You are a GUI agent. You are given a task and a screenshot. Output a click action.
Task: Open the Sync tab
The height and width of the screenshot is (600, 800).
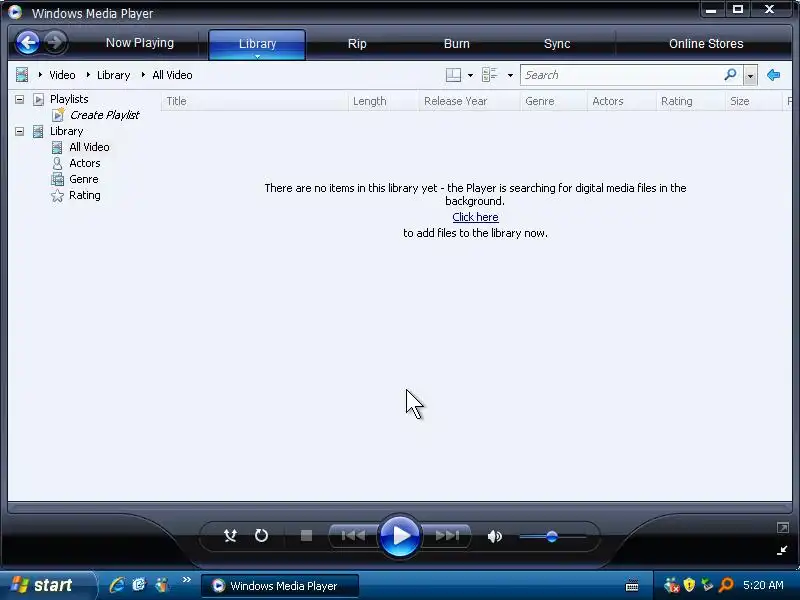click(x=557, y=44)
